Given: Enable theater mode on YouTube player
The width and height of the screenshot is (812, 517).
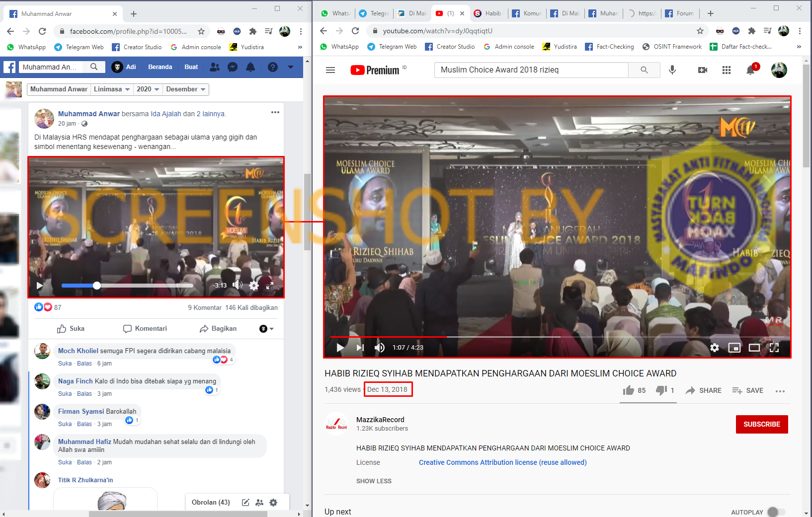Looking at the screenshot, I should 754,348.
